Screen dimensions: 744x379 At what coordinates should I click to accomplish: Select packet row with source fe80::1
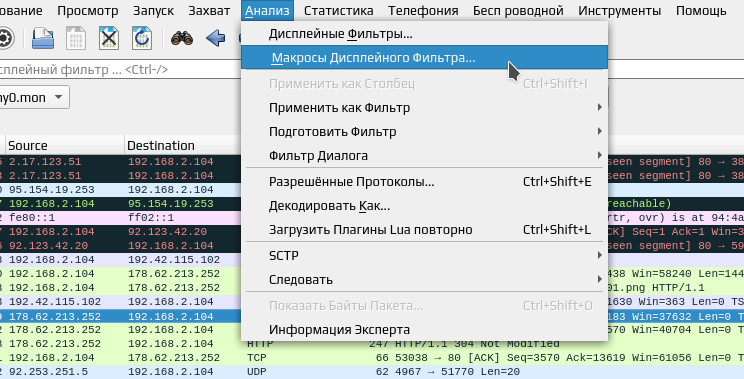121,218
